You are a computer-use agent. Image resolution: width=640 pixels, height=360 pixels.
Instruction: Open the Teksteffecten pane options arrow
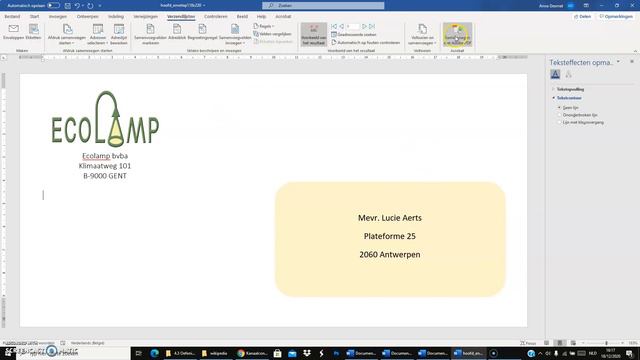click(x=618, y=62)
